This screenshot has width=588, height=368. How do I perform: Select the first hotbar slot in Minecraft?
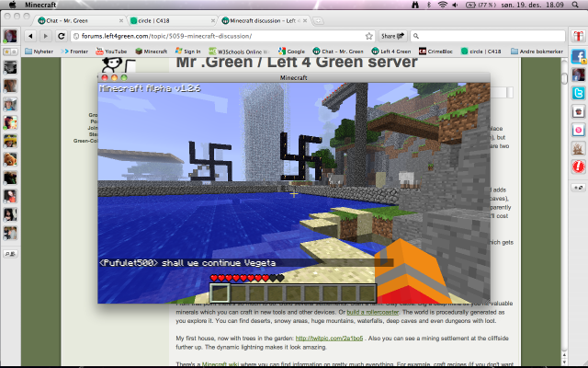pyautogui.click(x=220, y=293)
